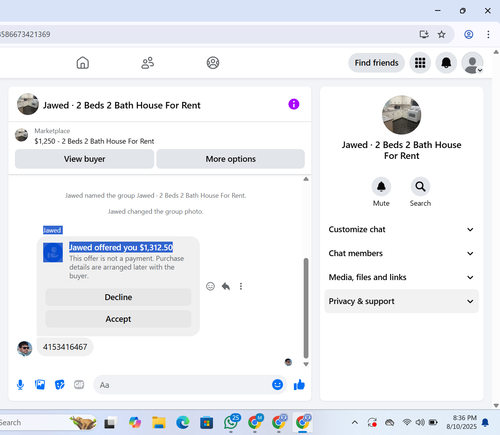Screen dimensions: 500x435
Task: Click the Wi-Fi icon in system tray
Action: pyautogui.click(x=407, y=422)
